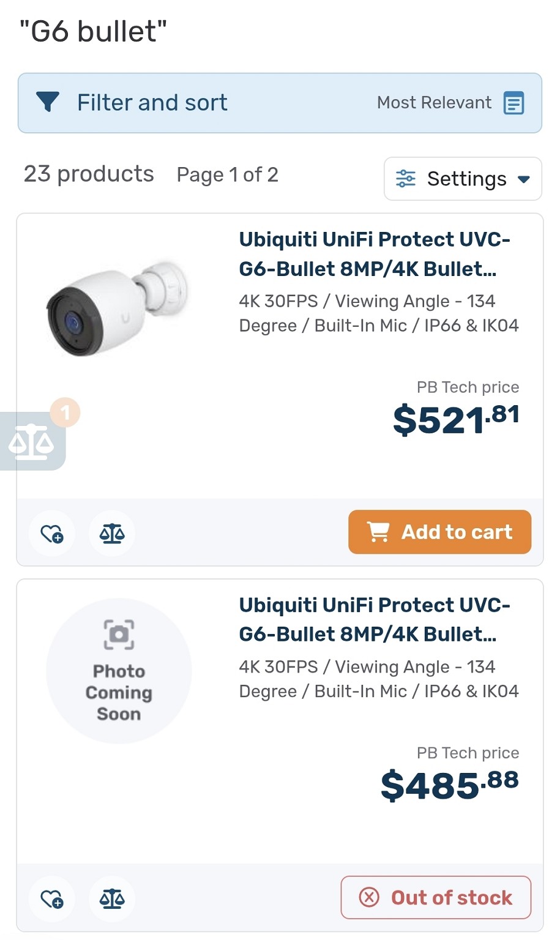Click Most Relevant sort label
Viewport: 560px width, 940px height.
pyautogui.click(x=434, y=103)
